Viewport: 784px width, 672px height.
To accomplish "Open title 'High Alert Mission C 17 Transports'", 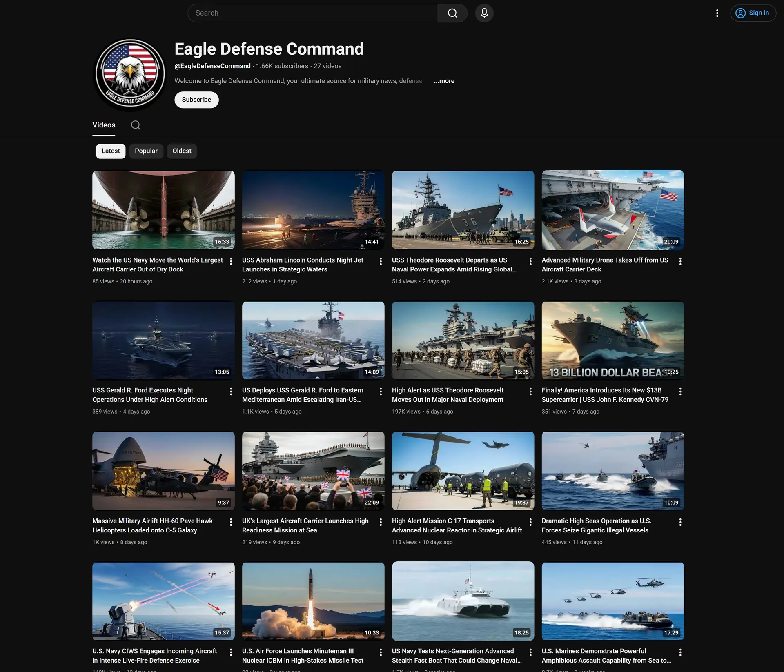I will click(457, 525).
